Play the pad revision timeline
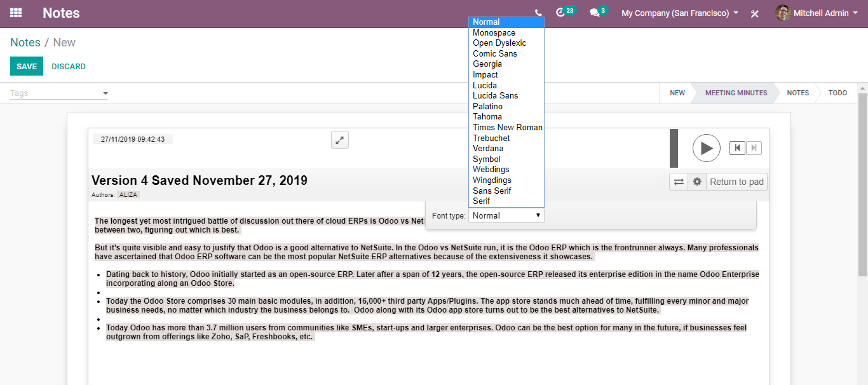868x385 pixels. pos(707,148)
